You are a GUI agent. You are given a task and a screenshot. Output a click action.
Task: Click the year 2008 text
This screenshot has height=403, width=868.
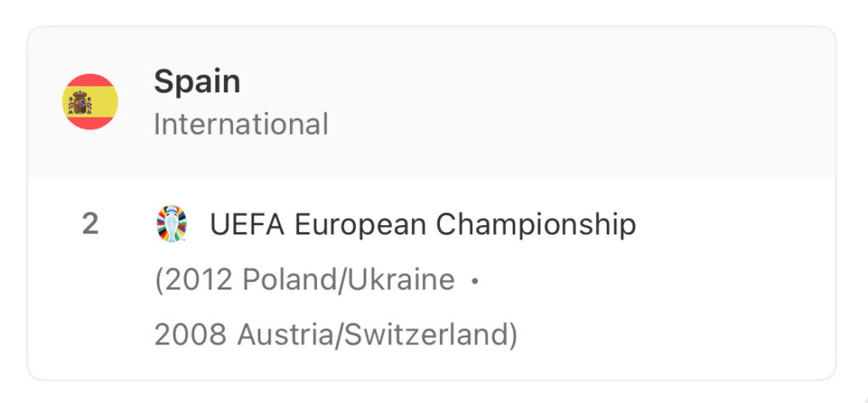click(x=191, y=334)
